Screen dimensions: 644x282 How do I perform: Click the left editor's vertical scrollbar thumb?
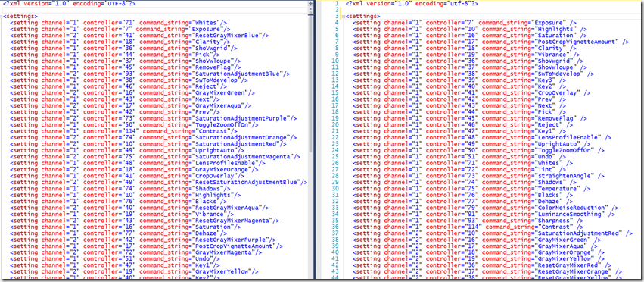click(x=310, y=82)
